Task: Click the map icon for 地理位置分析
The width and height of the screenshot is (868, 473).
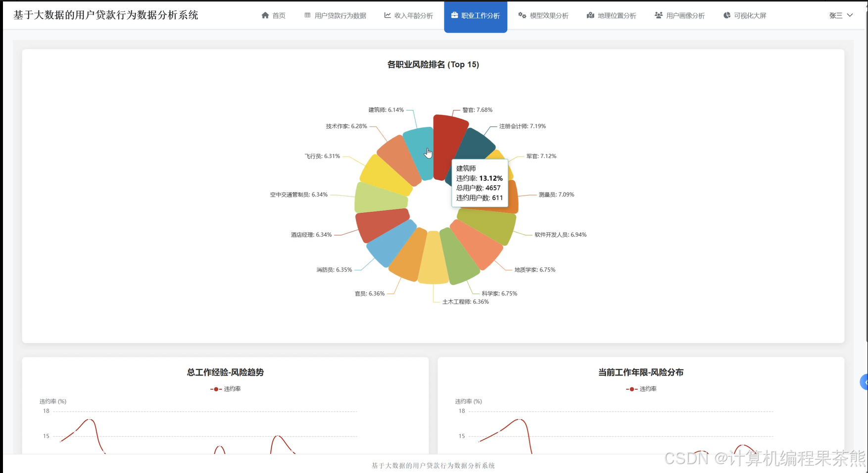Action: [590, 15]
